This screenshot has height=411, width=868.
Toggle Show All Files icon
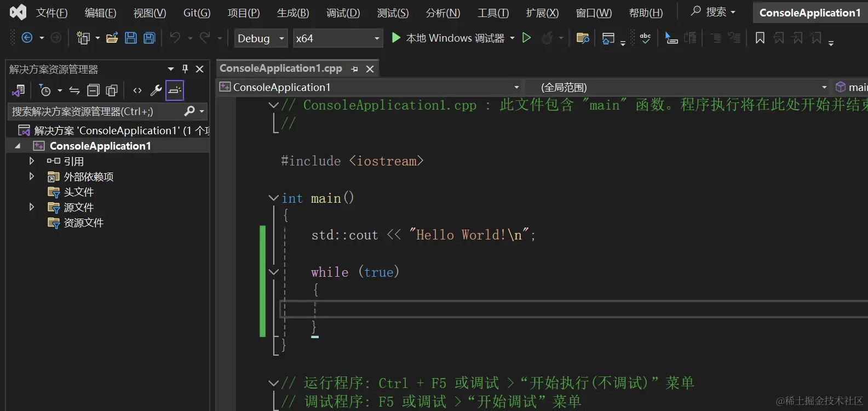[112, 90]
